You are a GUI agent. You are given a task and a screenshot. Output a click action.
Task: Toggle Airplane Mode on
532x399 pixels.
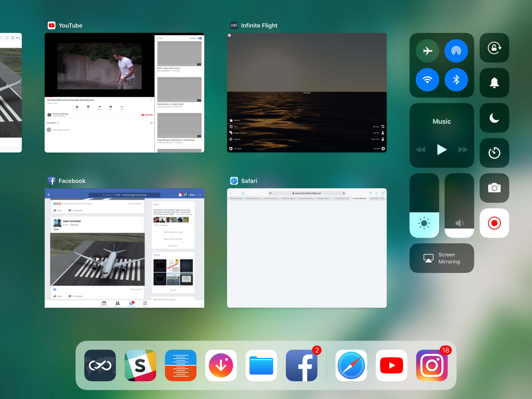(427, 51)
